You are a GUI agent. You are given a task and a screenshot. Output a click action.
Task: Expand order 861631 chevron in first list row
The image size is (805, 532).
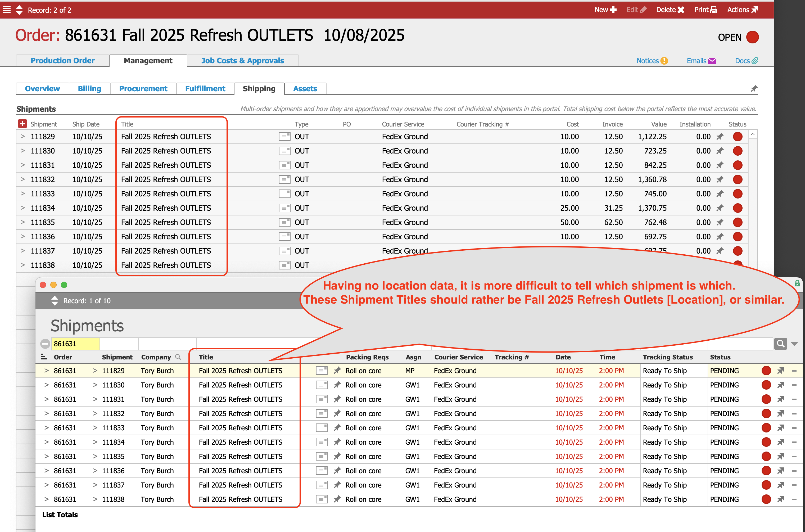click(47, 371)
